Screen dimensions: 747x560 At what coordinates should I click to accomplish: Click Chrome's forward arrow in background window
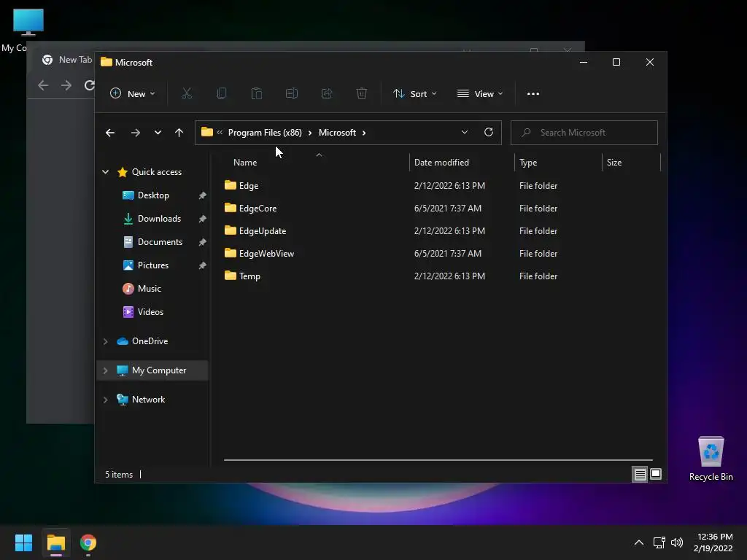pos(66,85)
